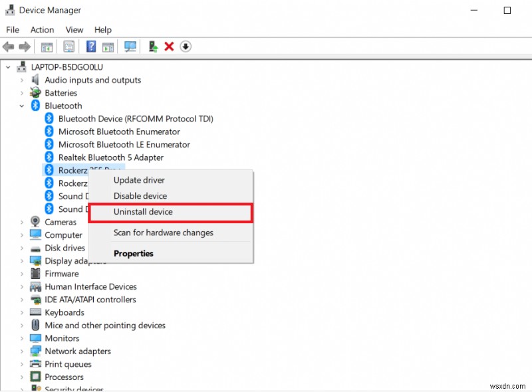
Task: Click the back navigation arrow
Action: coord(8,47)
